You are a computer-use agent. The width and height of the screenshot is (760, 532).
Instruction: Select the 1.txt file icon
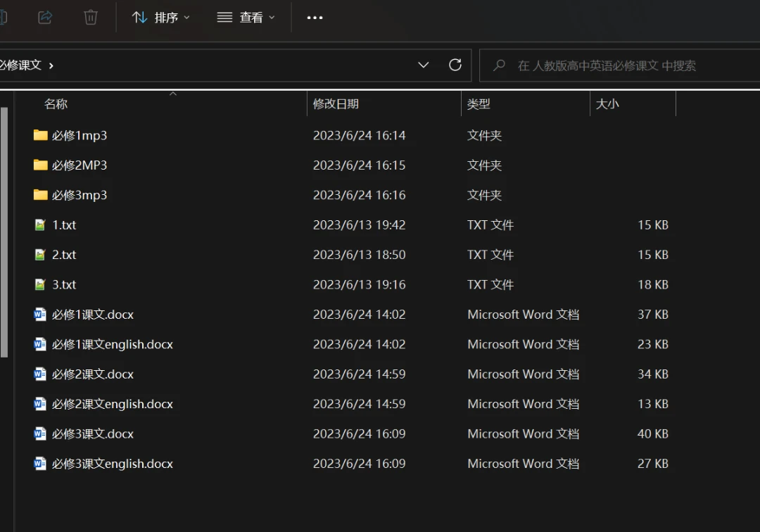[x=40, y=224]
